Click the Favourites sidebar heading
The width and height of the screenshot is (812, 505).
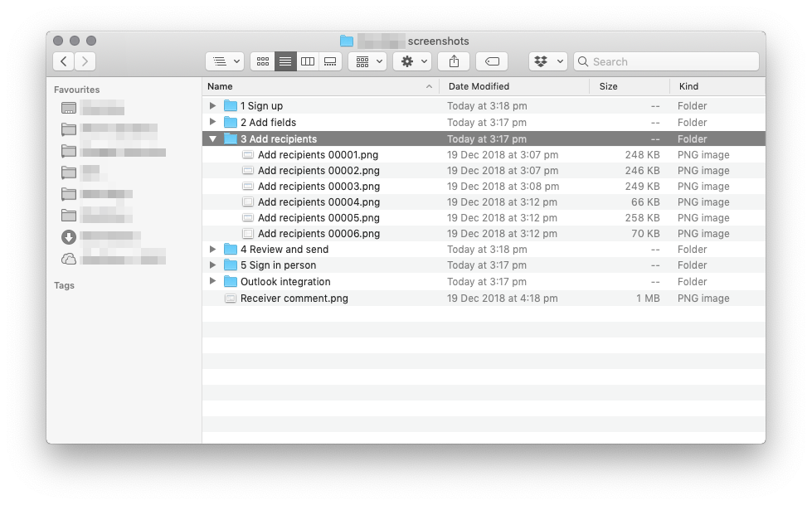pyautogui.click(x=76, y=90)
